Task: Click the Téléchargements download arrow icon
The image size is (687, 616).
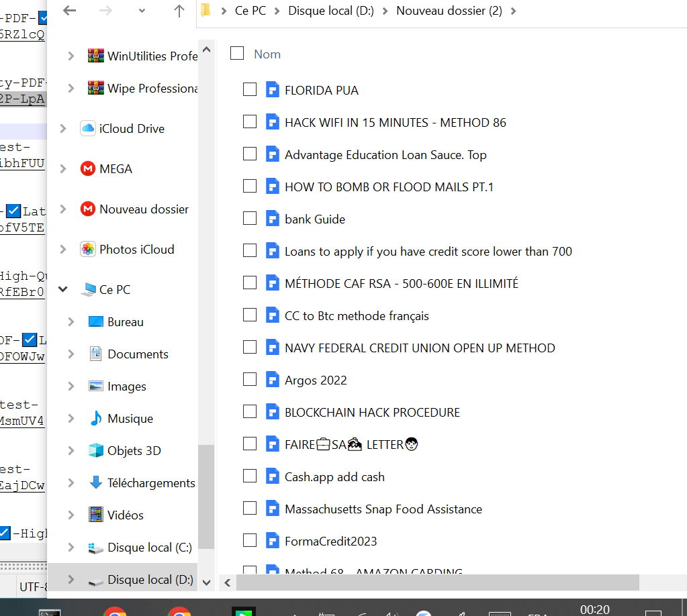Action: [x=96, y=482]
